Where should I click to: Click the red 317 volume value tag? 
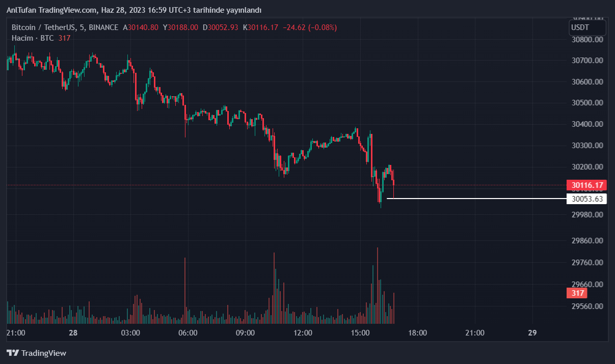(x=577, y=293)
